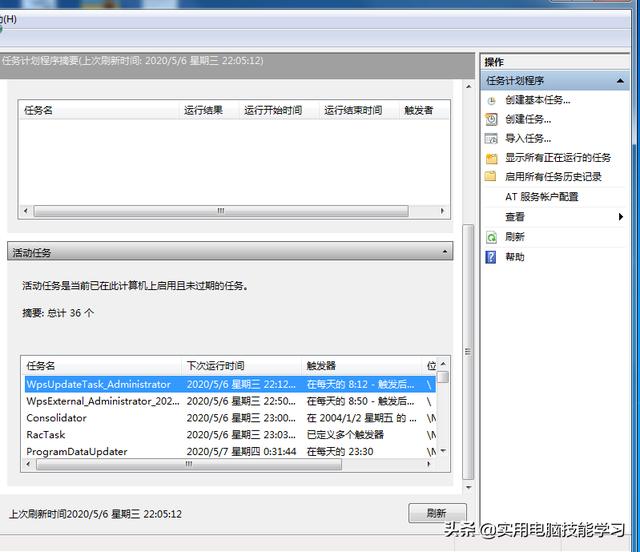The image size is (640, 552).
Task: Select the WpsExternal_Administrator_202... task row
Action: 230,401
